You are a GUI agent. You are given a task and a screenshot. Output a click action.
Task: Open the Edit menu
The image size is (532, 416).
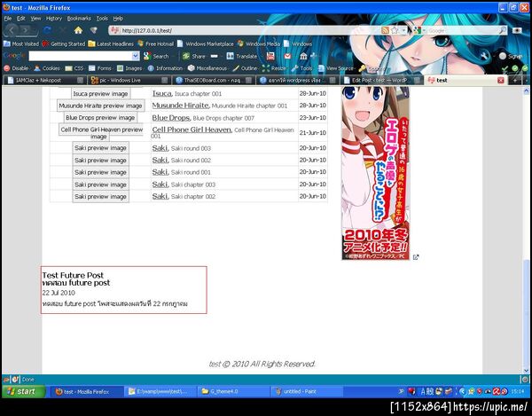click(21, 19)
